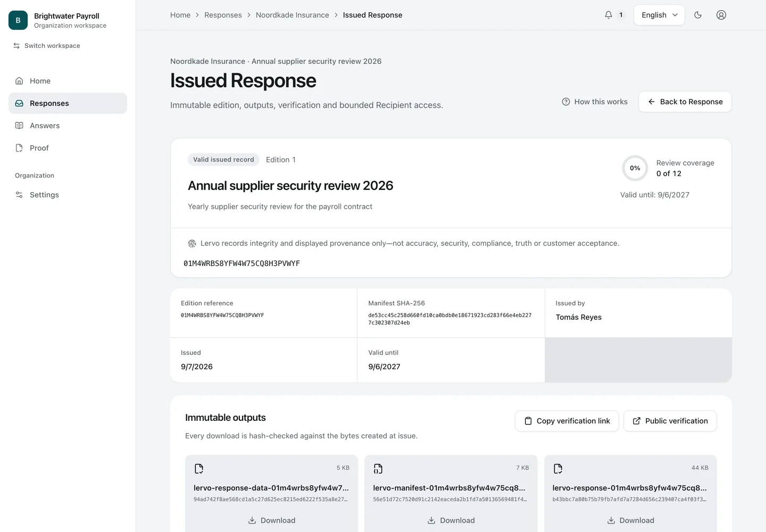Open Proof section in the sidebar
Image resolution: width=766 pixels, height=532 pixels.
click(68, 148)
